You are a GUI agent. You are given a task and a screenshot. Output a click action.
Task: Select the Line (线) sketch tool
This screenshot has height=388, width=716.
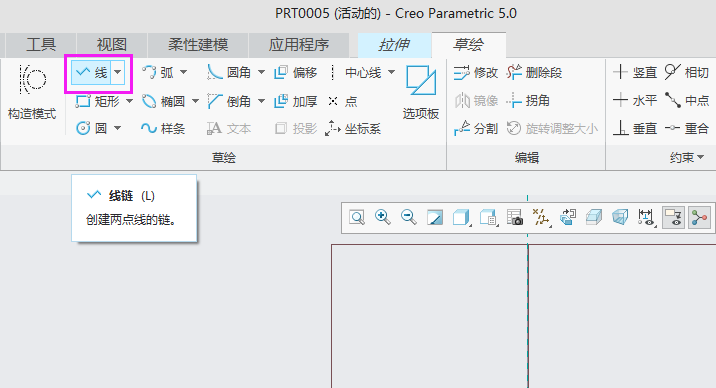91,73
